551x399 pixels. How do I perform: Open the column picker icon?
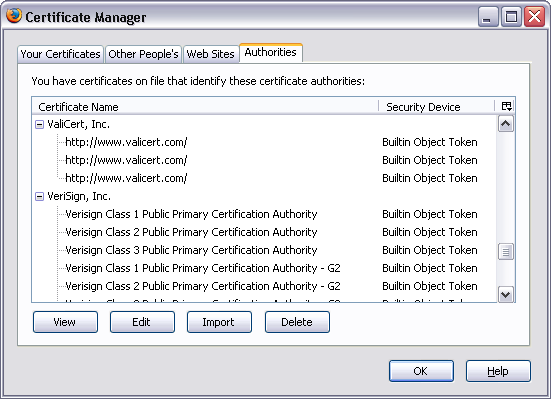pyautogui.click(x=506, y=106)
